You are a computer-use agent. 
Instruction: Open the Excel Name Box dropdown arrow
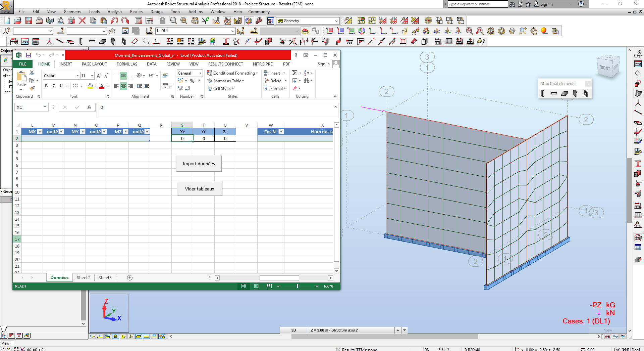coord(45,107)
